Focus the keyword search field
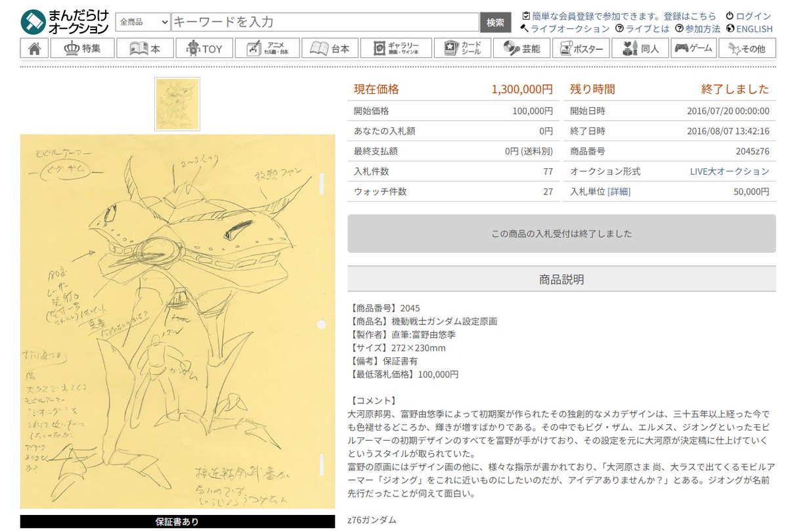 325,22
